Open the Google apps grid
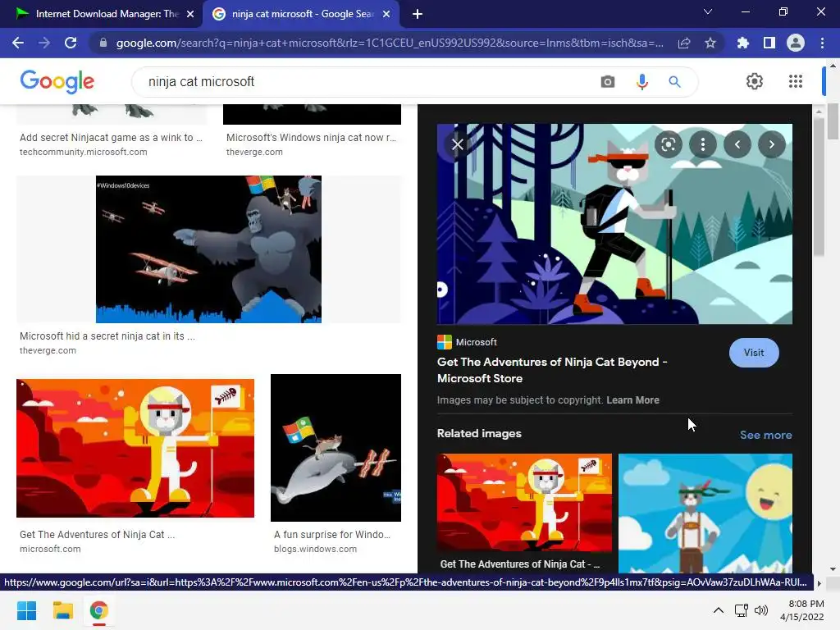Image resolution: width=840 pixels, height=630 pixels. coord(796,81)
